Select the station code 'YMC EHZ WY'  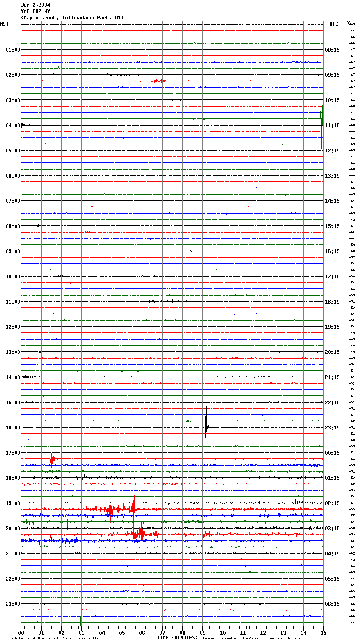(x=36, y=11)
